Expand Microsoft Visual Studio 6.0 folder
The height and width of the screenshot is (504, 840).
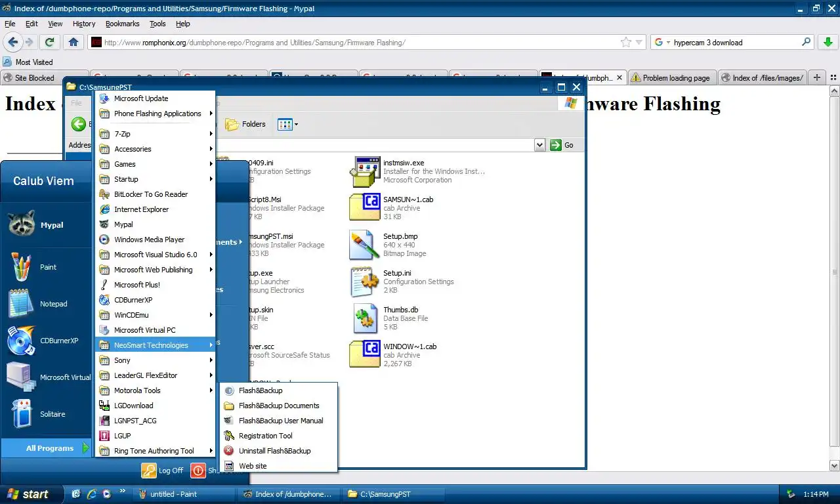156,255
